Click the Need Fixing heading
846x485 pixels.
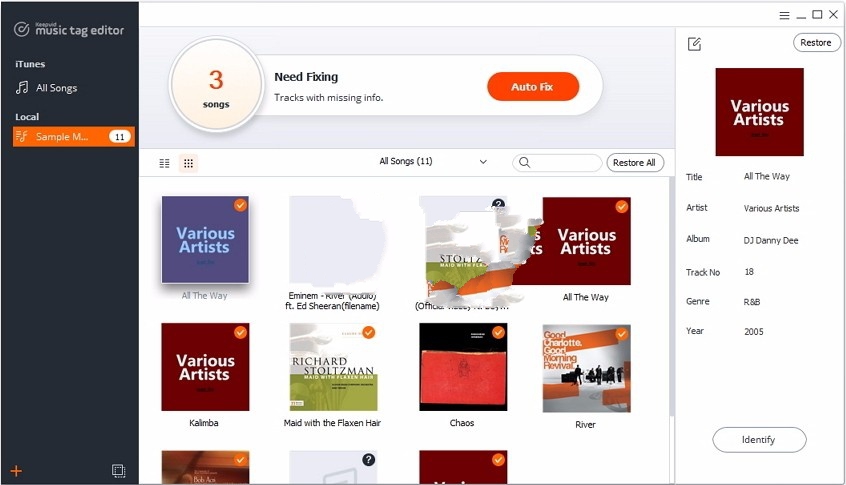click(306, 77)
